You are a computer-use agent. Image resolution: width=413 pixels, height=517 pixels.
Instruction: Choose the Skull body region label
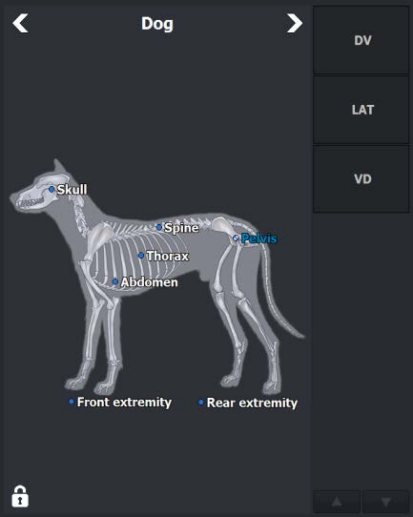tap(72, 190)
